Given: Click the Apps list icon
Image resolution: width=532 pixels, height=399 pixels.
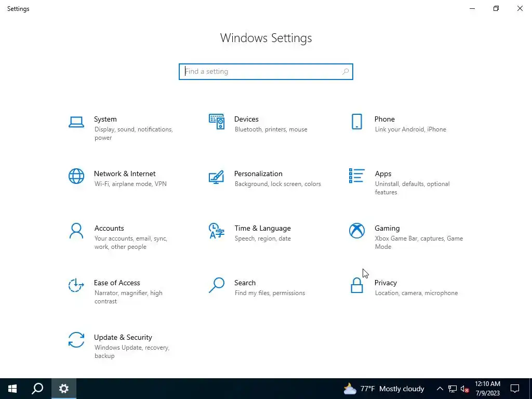Looking at the screenshot, I should [356, 176].
